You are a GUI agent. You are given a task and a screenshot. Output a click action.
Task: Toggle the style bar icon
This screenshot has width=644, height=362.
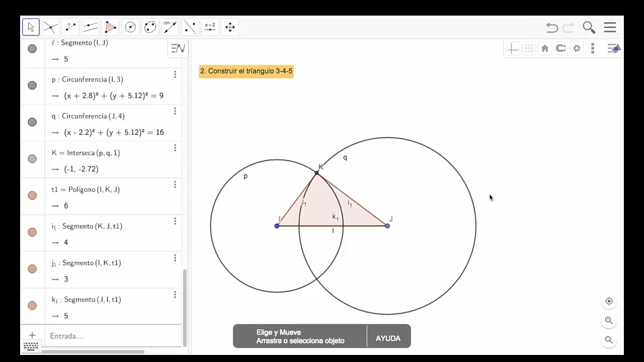click(x=614, y=49)
